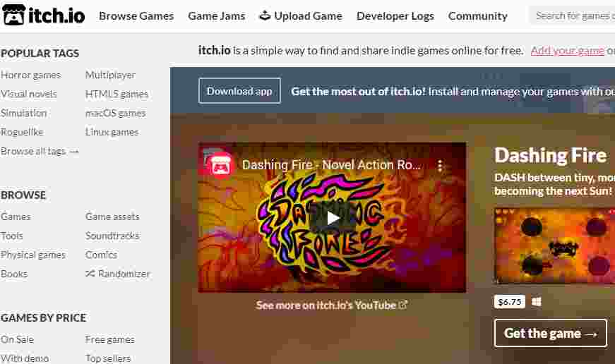Browse Games category in sidebar

[16, 217]
